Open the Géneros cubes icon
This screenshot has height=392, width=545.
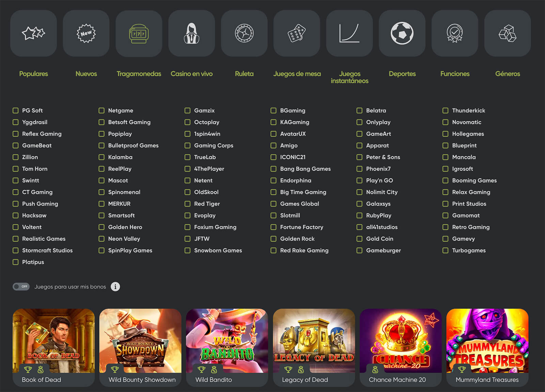click(x=508, y=33)
